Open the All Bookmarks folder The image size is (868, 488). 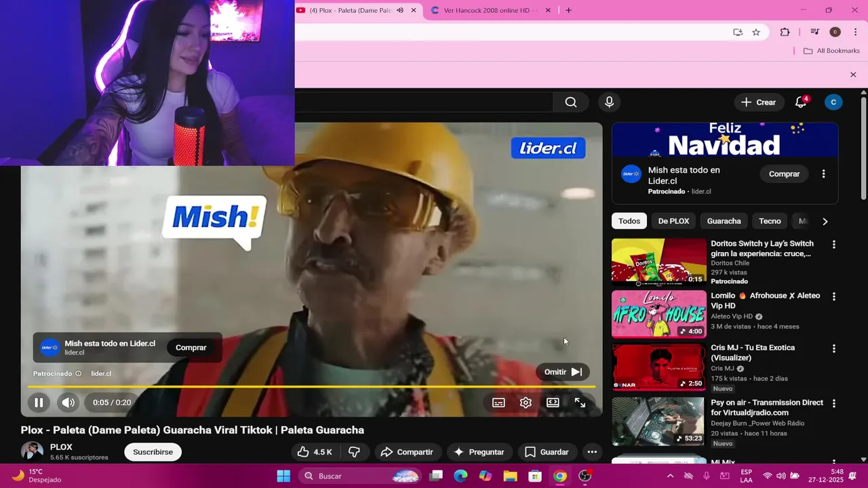point(831,51)
